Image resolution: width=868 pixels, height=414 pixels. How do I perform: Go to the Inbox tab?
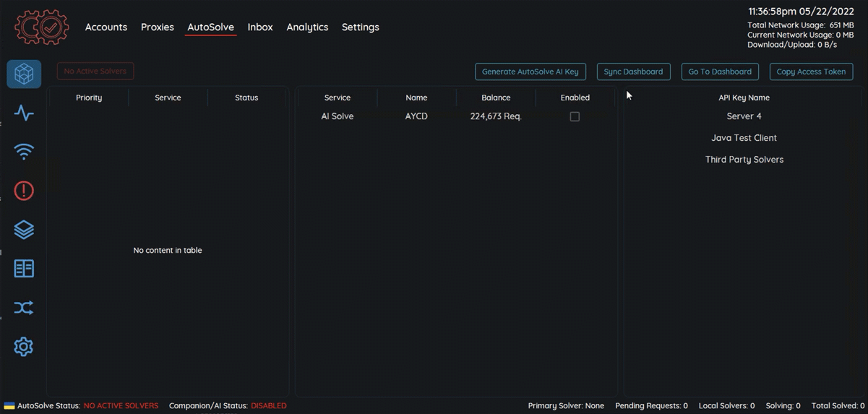coord(260,27)
